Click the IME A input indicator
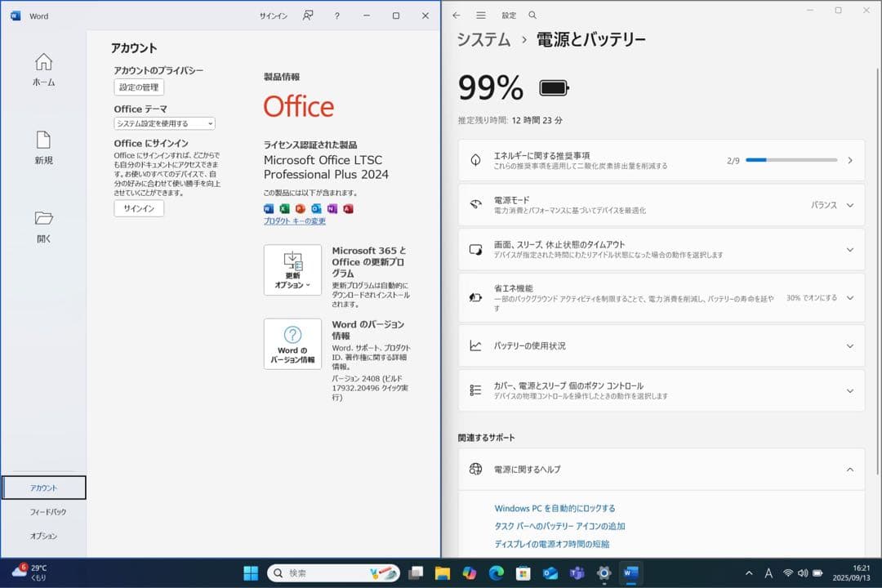Viewport: 882px width, 588px height. 768,573
